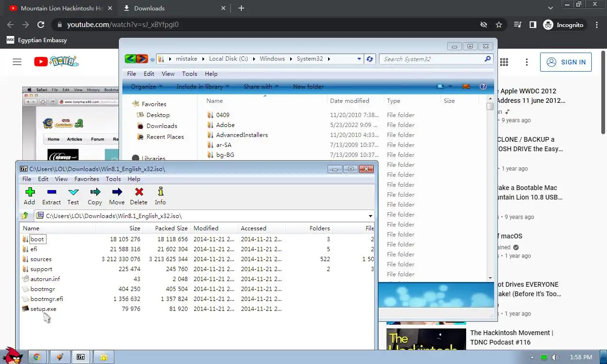This screenshot has width=607, height=364.
Task: Open the Organize dropdown in Explorer
Action: click(x=147, y=87)
